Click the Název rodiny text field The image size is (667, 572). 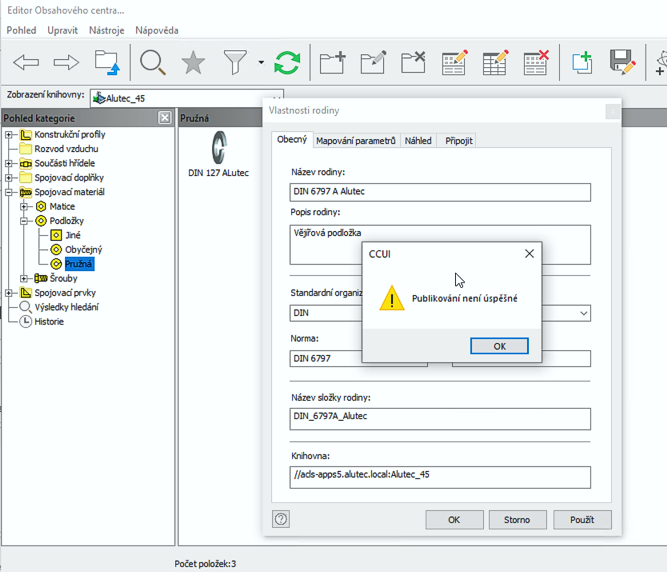click(440, 193)
